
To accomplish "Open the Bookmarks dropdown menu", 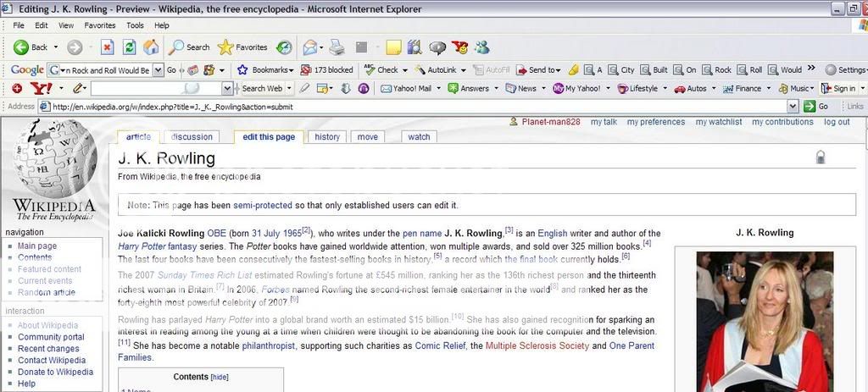I will 265,70.
